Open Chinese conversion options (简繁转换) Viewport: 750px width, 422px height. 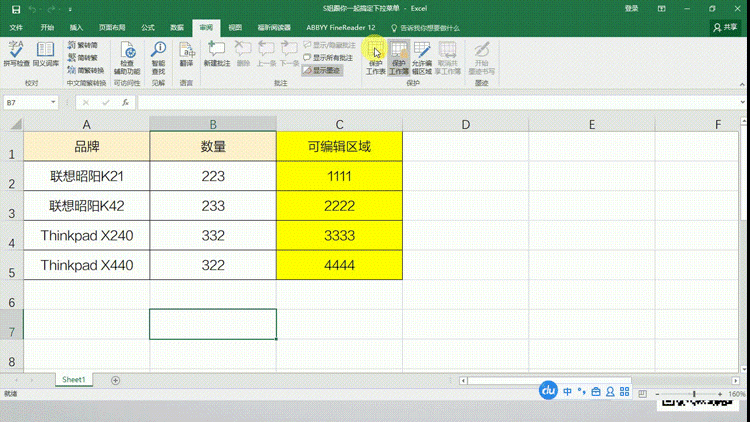point(86,70)
